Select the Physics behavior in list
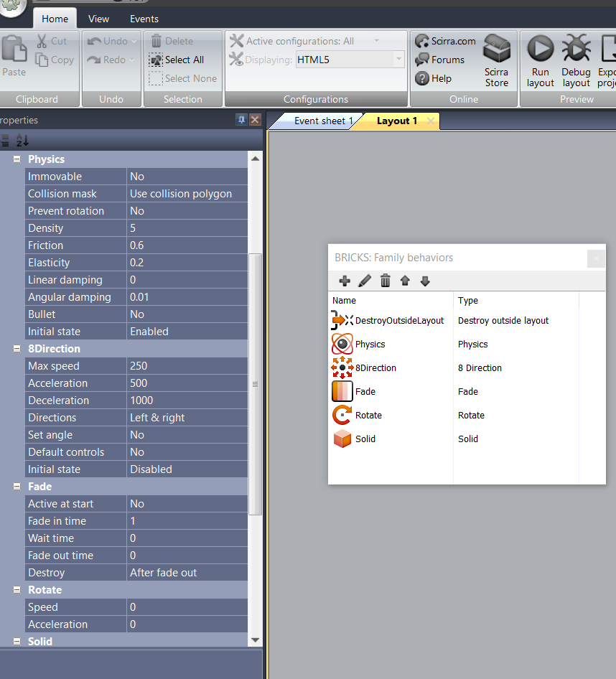The image size is (616, 679). (370, 345)
